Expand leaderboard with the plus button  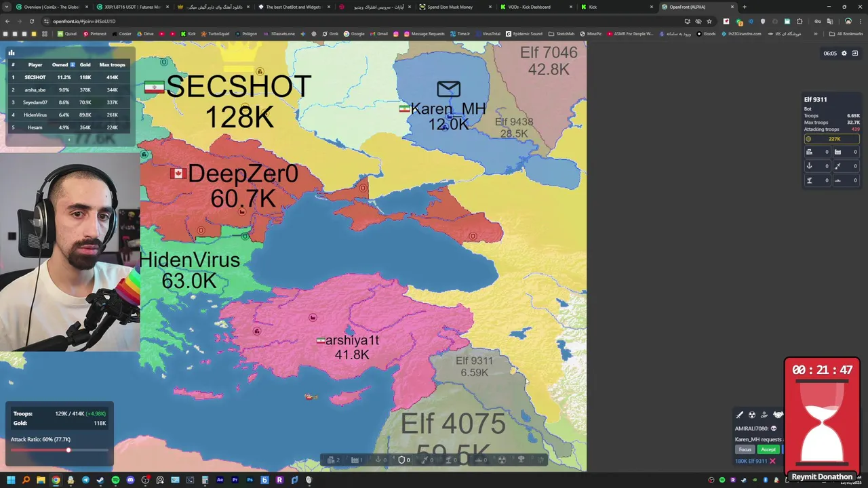point(68,140)
